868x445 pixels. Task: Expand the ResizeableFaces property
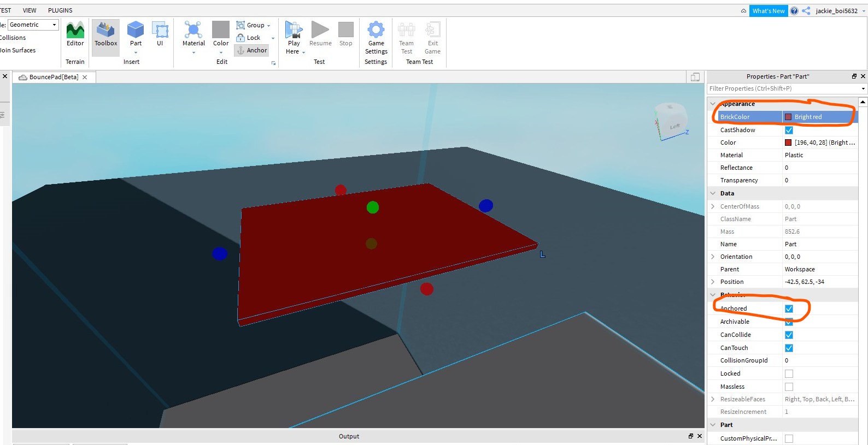713,399
